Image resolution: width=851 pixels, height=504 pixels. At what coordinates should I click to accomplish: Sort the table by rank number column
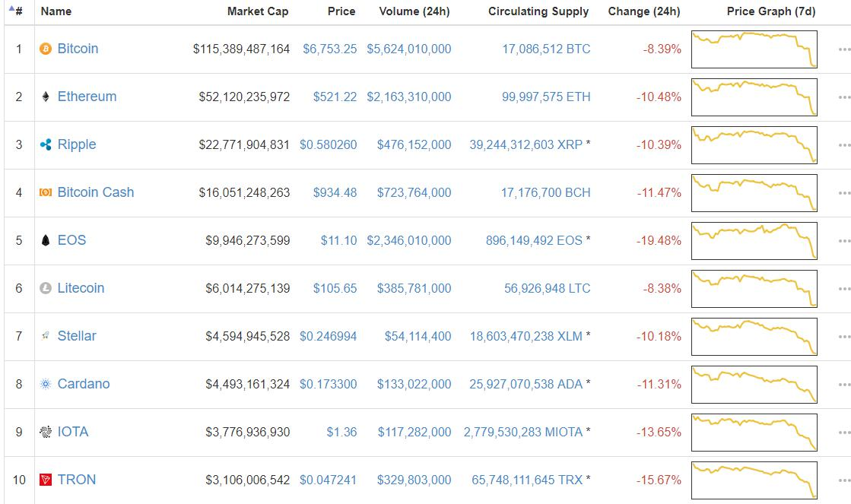tap(16, 11)
